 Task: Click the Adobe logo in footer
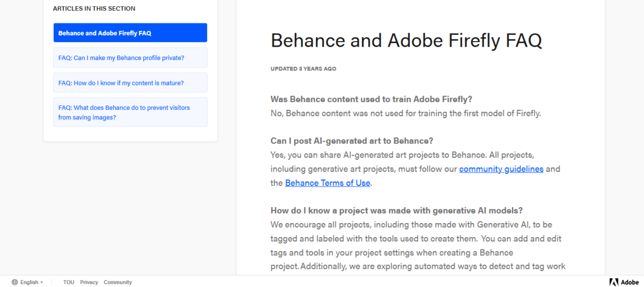coord(624,282)
